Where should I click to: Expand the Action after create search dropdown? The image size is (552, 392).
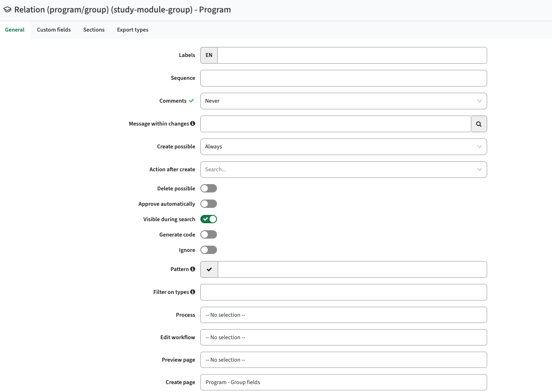coord(343,170)
